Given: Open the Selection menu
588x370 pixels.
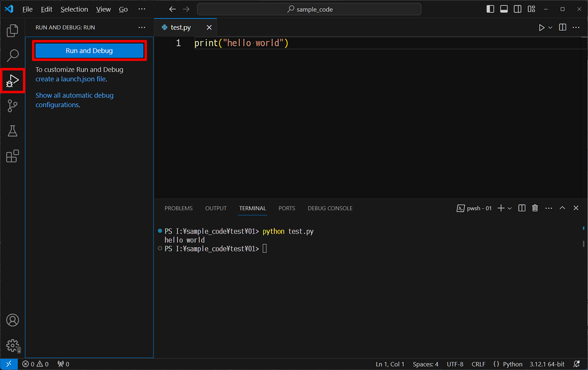Looking at the screenshot, I should (x=74, y=9).
